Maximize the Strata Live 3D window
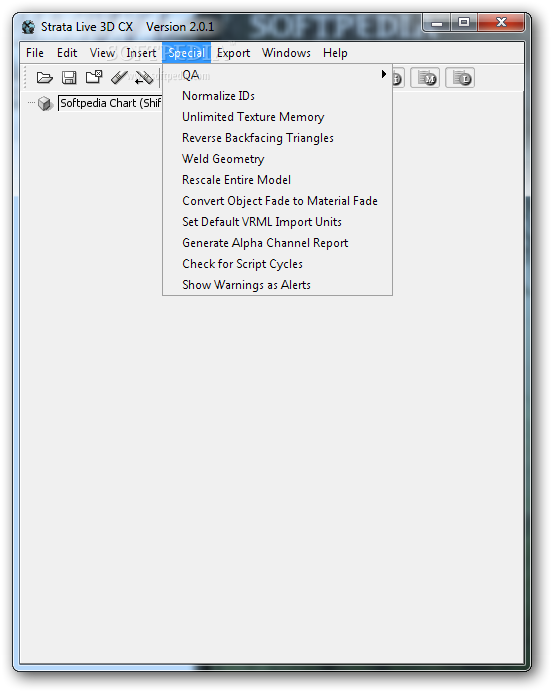 click(464, 23)
